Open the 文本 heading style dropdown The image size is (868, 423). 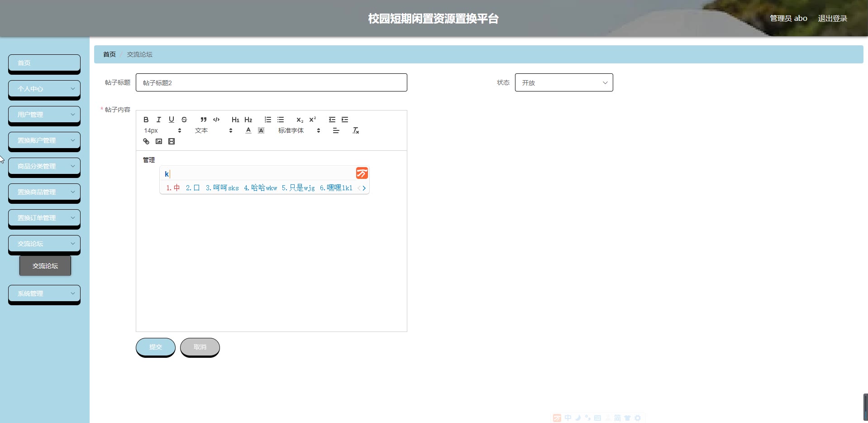[x=214, y=130]
